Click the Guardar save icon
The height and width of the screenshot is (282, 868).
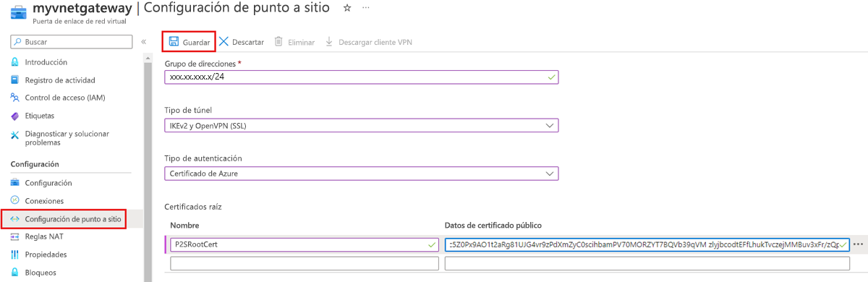(174, 42)
